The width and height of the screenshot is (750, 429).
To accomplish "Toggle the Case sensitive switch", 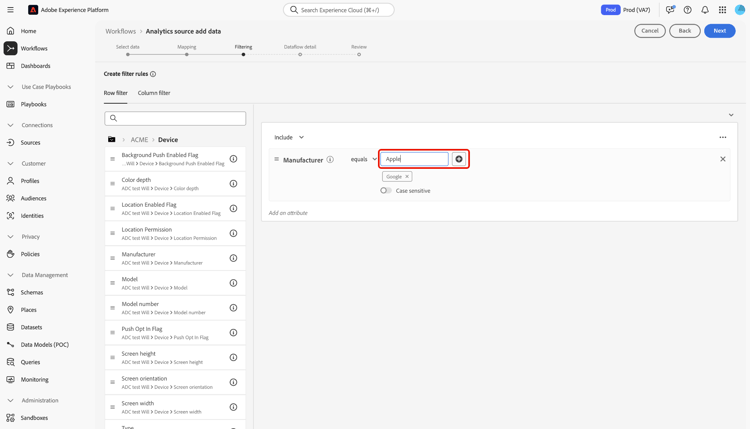I will coord(386,190).
